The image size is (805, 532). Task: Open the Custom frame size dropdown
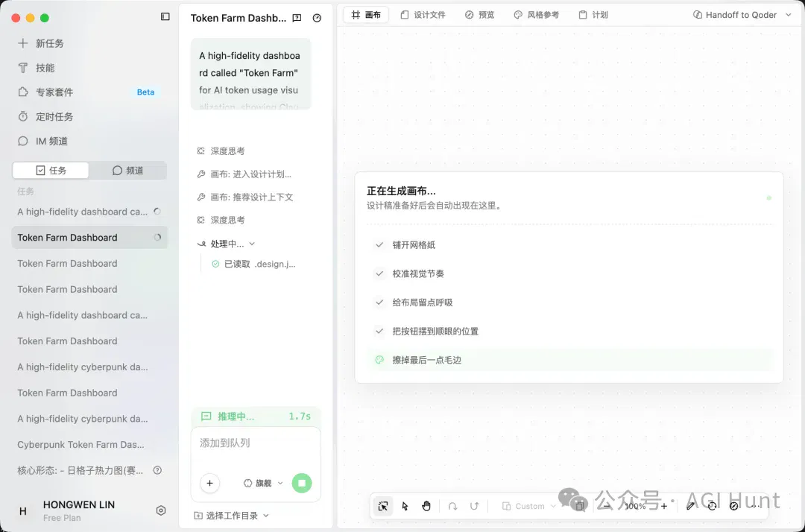coord(528,507)
